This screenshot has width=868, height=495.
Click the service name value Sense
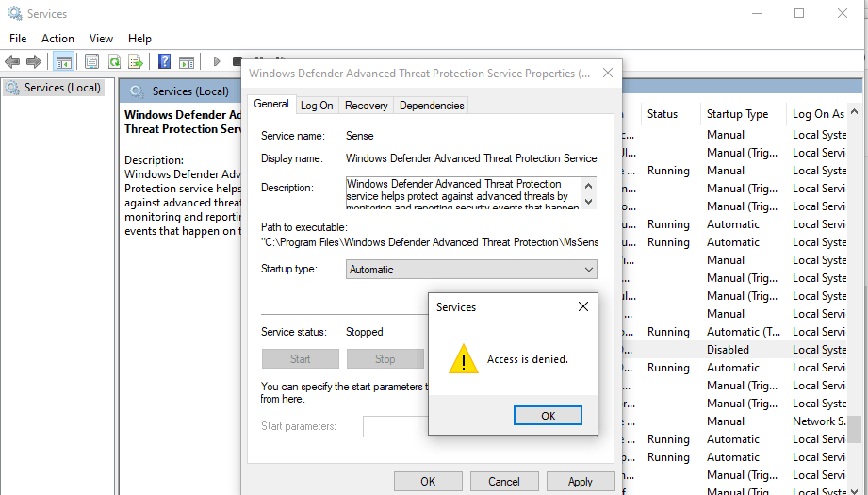point(359,136)
